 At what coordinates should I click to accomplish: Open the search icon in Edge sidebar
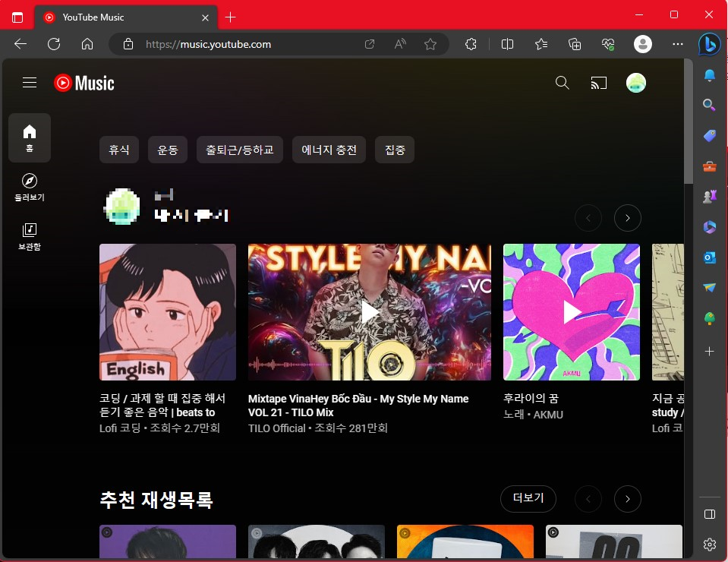pos(710,105)
